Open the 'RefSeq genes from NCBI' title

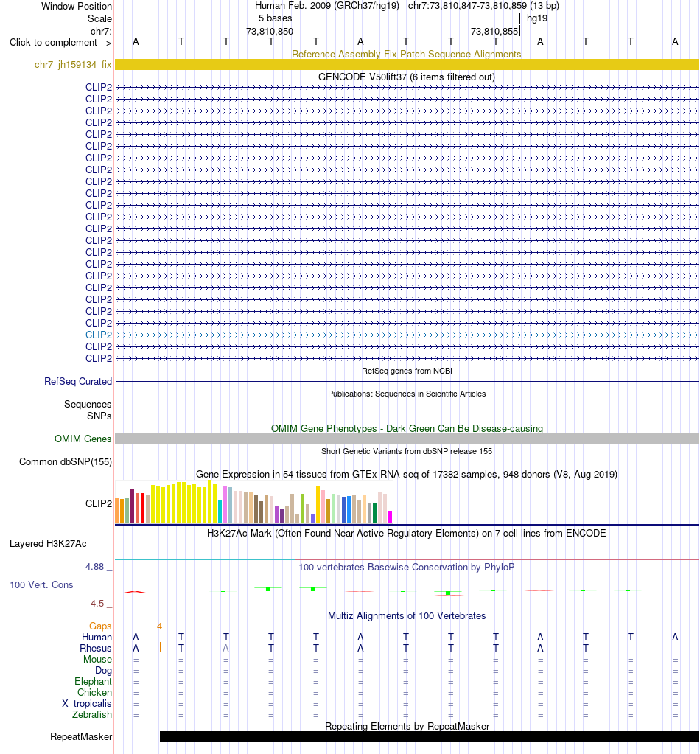coord(407,371)
